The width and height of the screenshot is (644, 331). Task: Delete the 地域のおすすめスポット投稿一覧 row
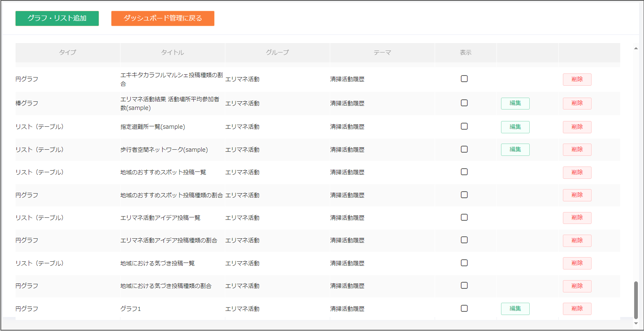577,173
